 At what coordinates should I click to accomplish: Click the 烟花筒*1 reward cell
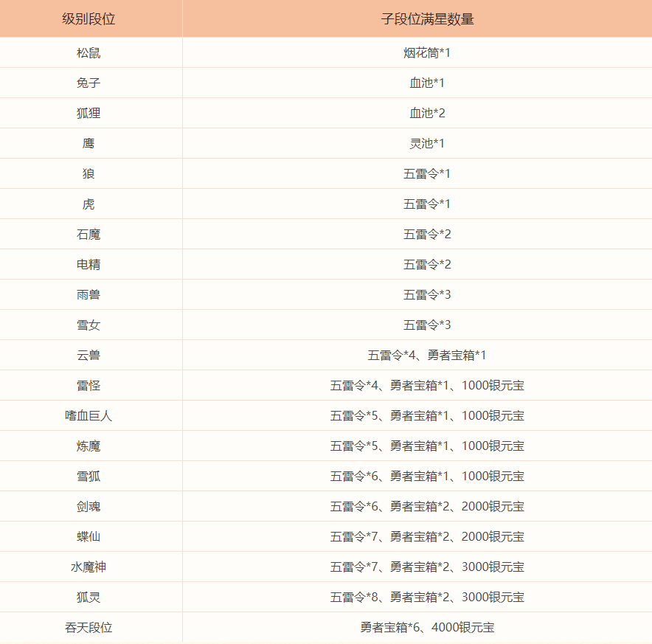(427, 53)
